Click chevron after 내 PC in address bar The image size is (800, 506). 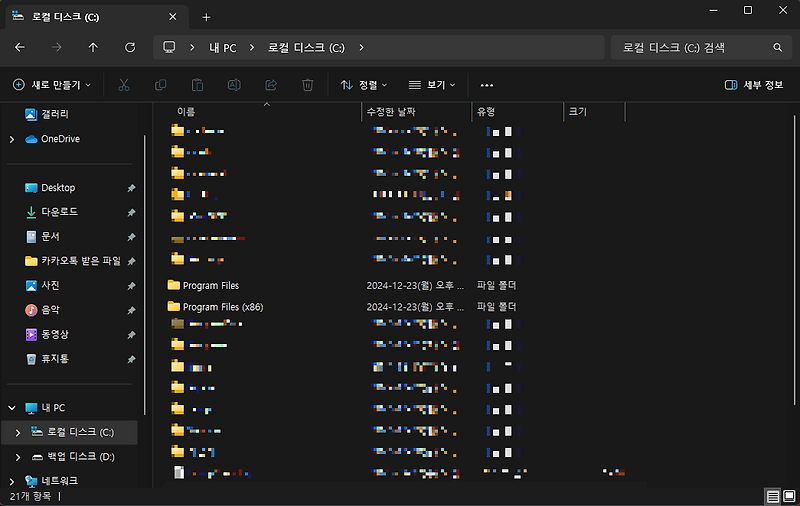tap(252, 47)
